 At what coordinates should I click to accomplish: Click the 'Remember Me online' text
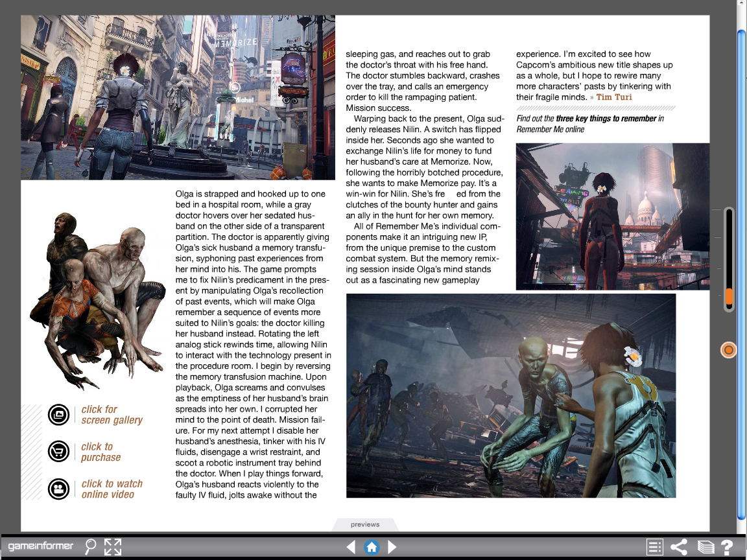[551, 130]
